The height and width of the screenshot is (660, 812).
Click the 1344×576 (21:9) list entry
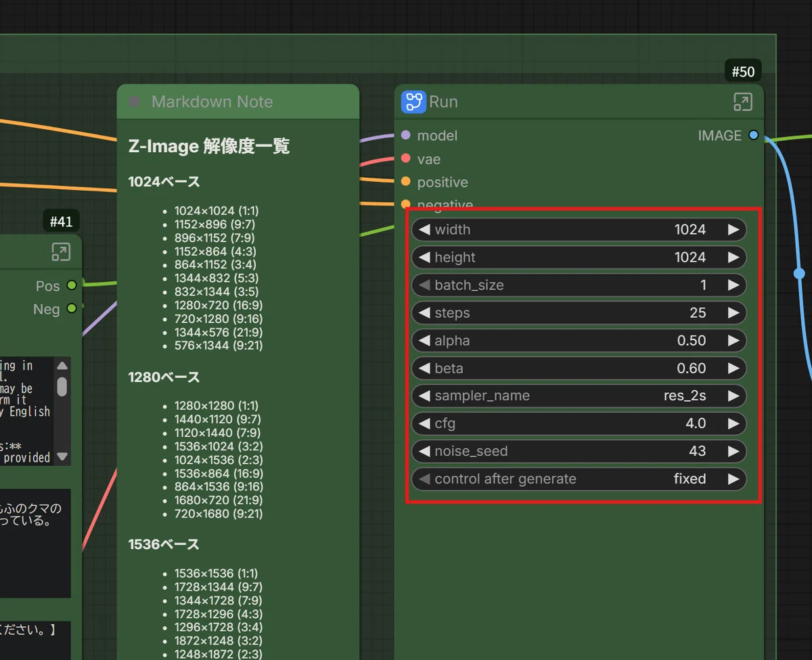[219, 332]
